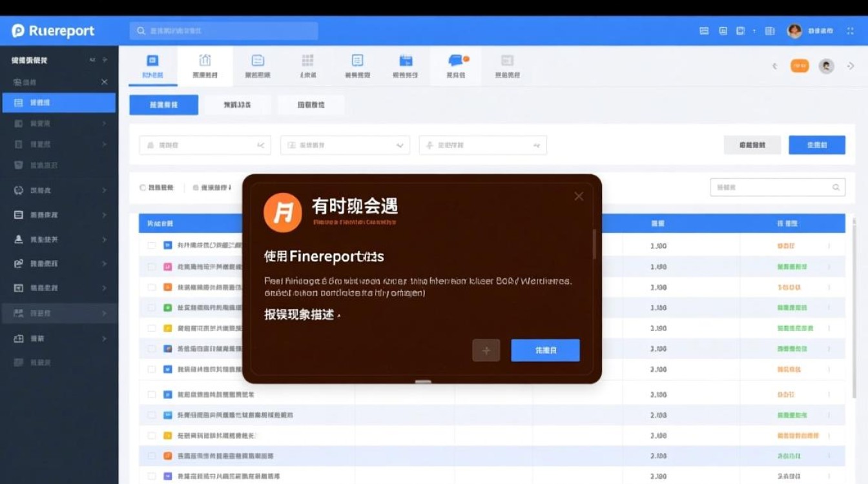Focus the table search field with magnifier
The height and width of the screenshot is (484, 868).
tap(778, 187)
